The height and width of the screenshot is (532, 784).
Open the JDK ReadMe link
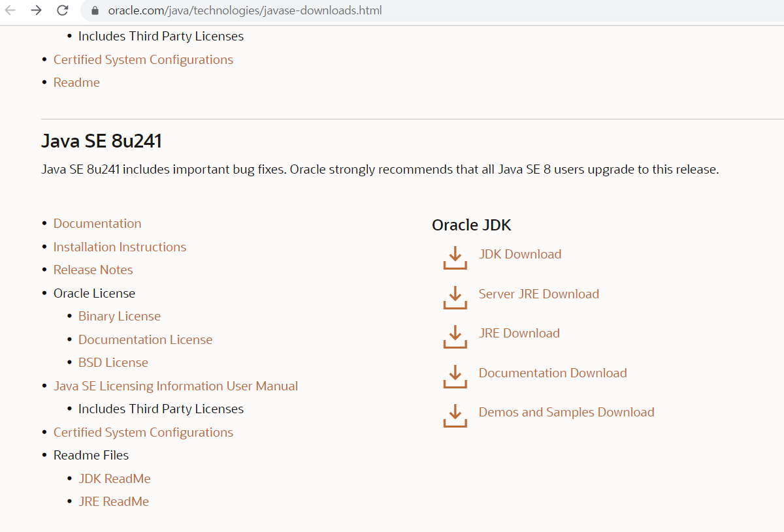pos(114,478)
